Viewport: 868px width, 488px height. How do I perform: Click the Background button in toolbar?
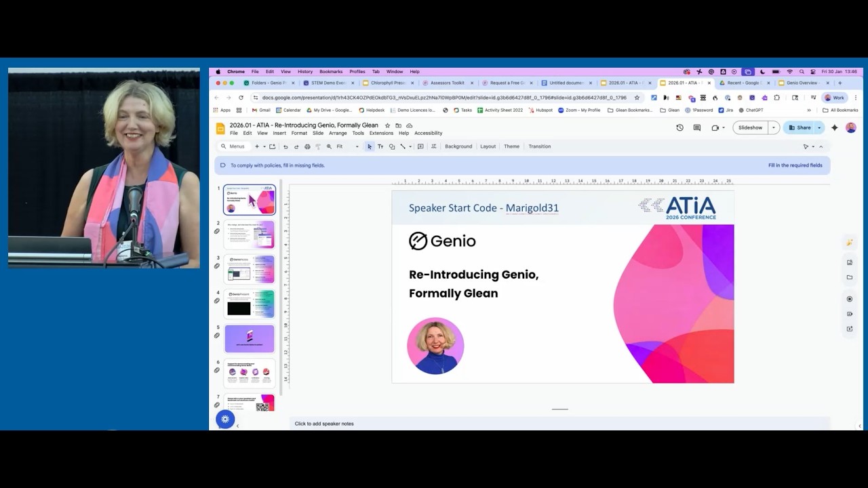tap(458, 146)
